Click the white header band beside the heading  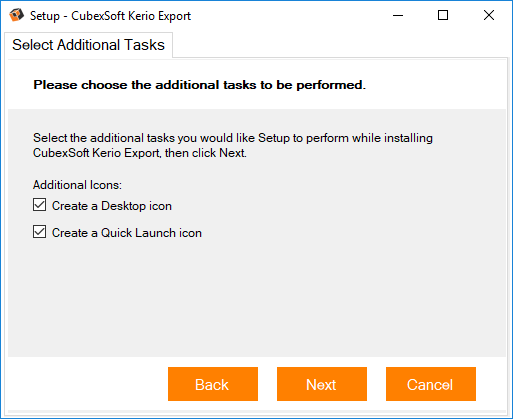point(433,85)
